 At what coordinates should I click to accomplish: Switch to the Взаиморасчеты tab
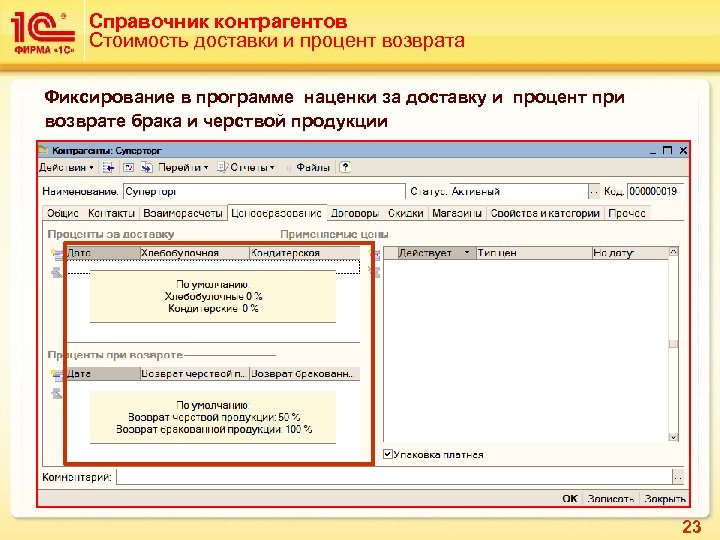tap(183, 213)
